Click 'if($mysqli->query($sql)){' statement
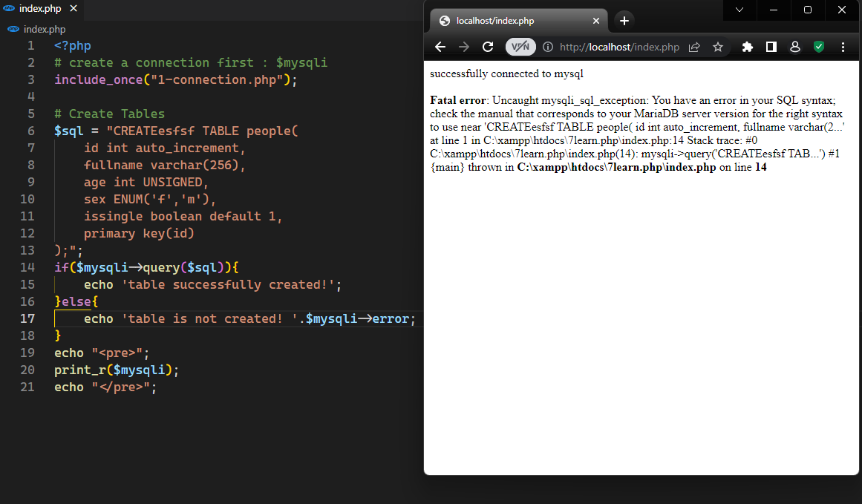This screenshot has width=862, height=504. [x=146, y=268]
